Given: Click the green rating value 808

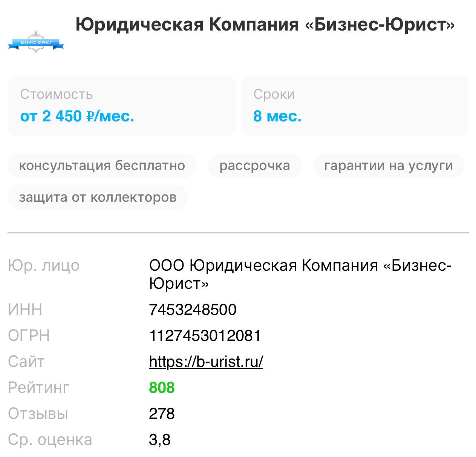Looking at the screenshot, I should 162,388.
